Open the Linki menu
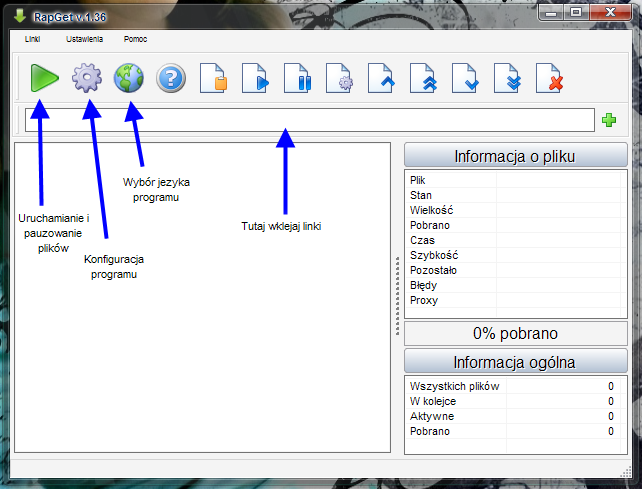The width and height of the screenshot is (642, 489). point(32,38)
